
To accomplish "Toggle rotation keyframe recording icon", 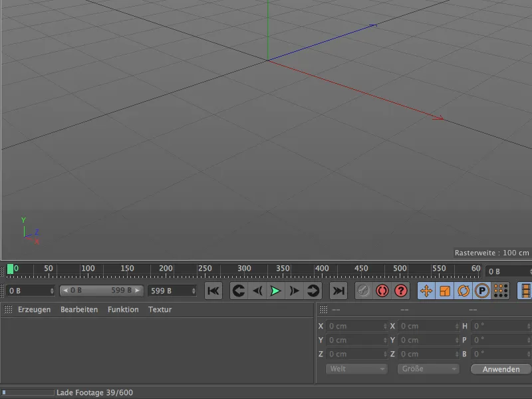I will point(464,291).
